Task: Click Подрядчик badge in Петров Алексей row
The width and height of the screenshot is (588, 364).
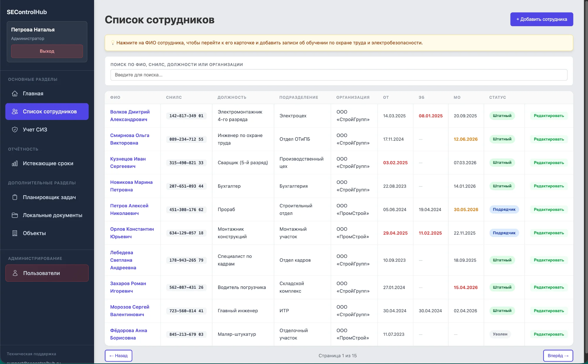Action: pyautogui.click(x=504, y=209)
